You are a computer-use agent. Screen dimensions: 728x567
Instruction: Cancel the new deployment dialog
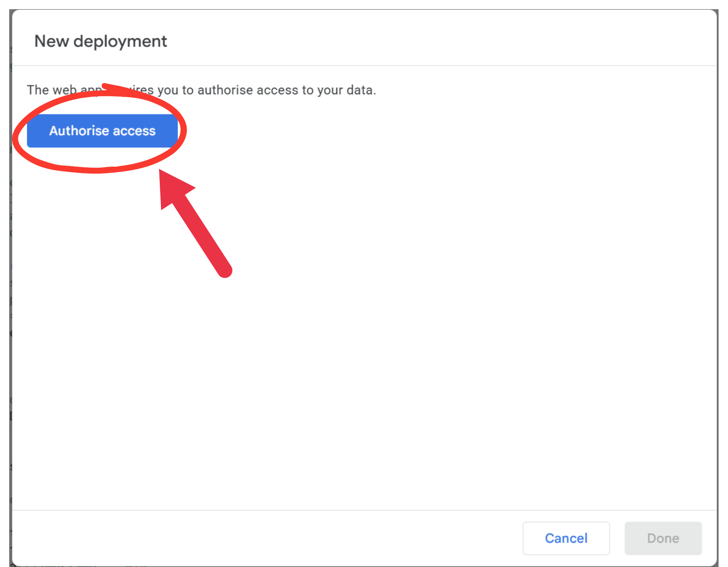pos(566,538)
